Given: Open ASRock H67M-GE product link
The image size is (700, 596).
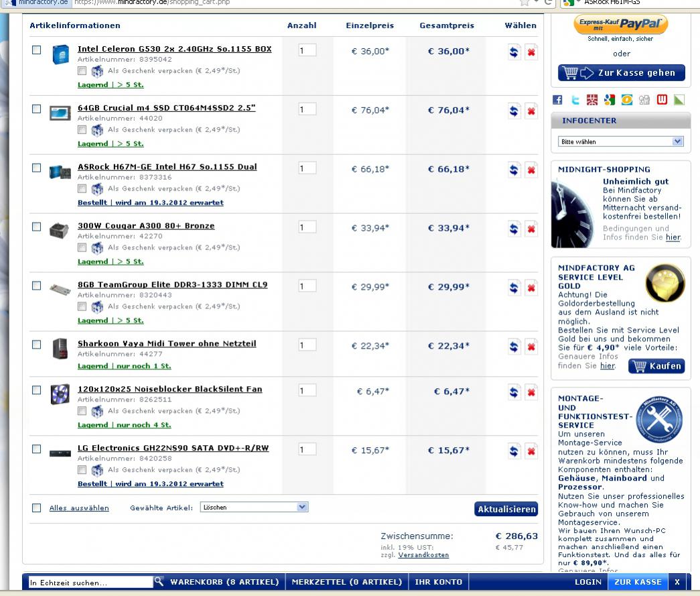Looking at the screenshot, I should 167,167.
